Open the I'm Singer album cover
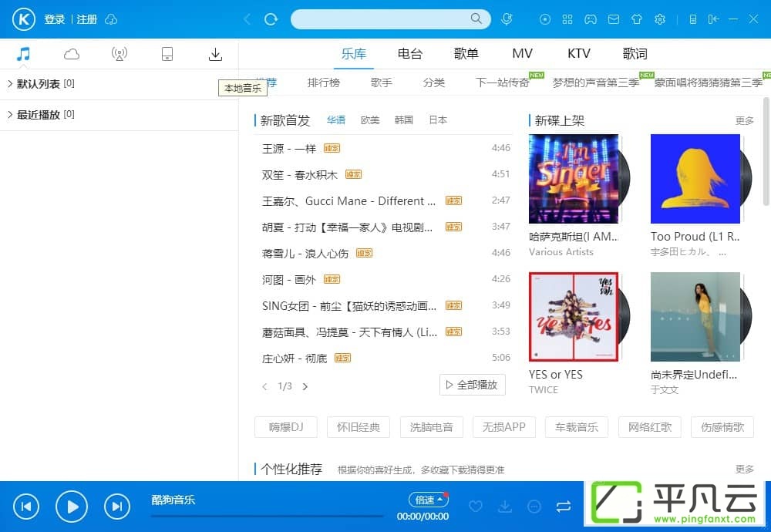The width and height of the screenshot is (771, 532). click(574, 179)
